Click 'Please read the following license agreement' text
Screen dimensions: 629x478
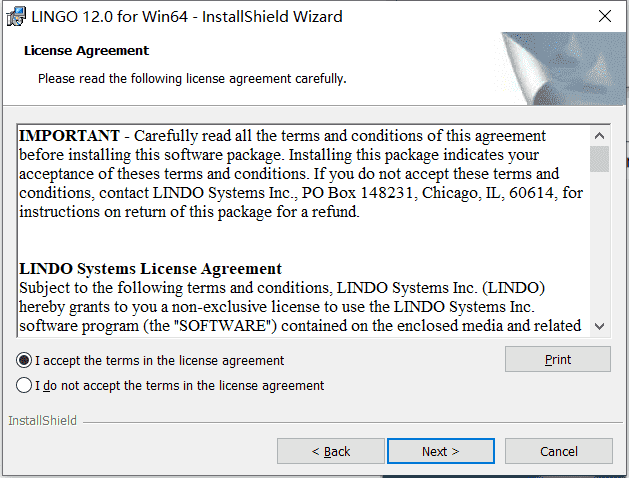[x=164, y=79]
